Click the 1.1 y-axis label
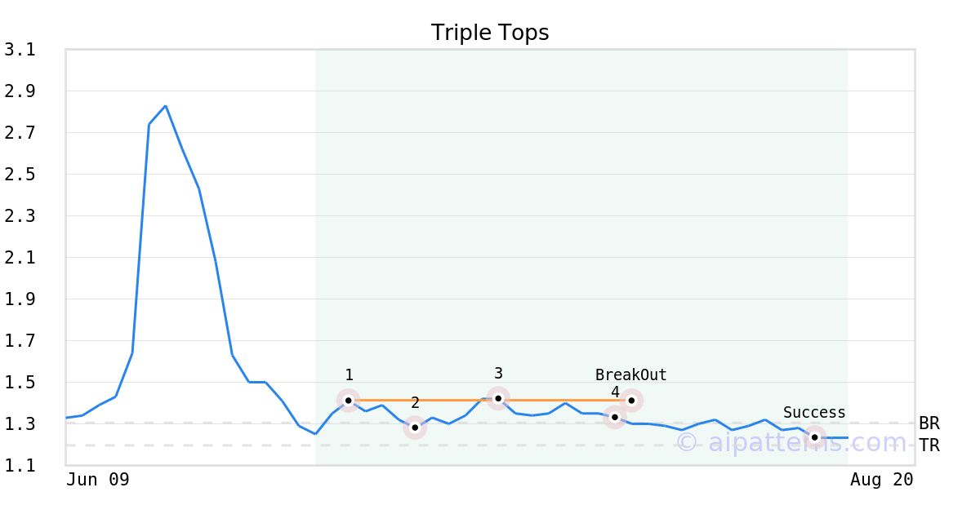980x514 pixels. (x=20, y=466)
